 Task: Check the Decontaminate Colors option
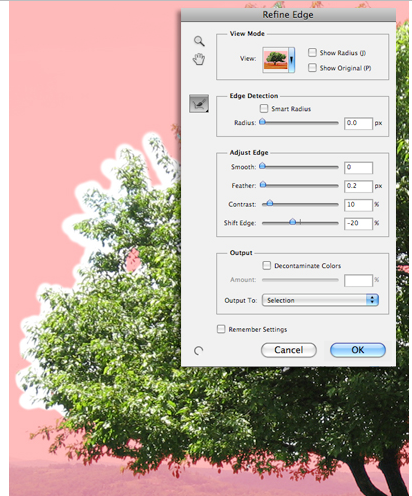point(266,265)
